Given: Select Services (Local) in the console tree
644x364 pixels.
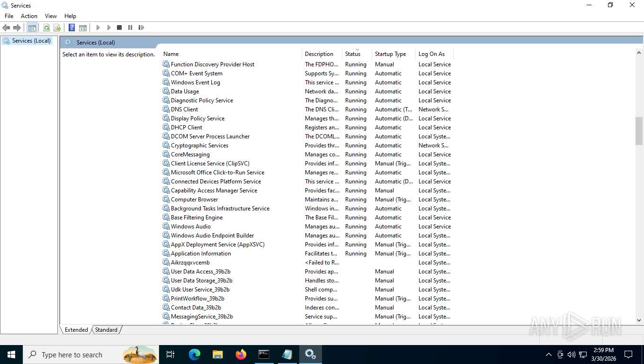Looking at the screenshot, I should (31, 41).
